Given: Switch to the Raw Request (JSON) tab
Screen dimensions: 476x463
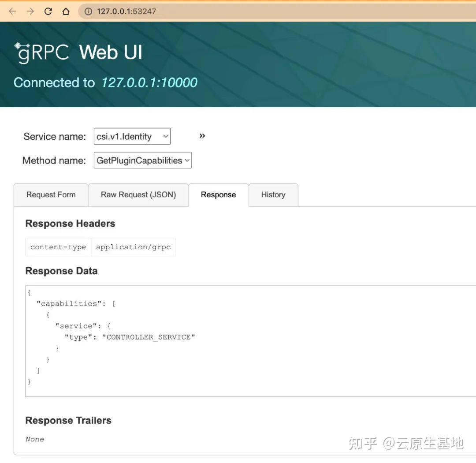Looking at the screenshot, I should click(x=138, y=195).
